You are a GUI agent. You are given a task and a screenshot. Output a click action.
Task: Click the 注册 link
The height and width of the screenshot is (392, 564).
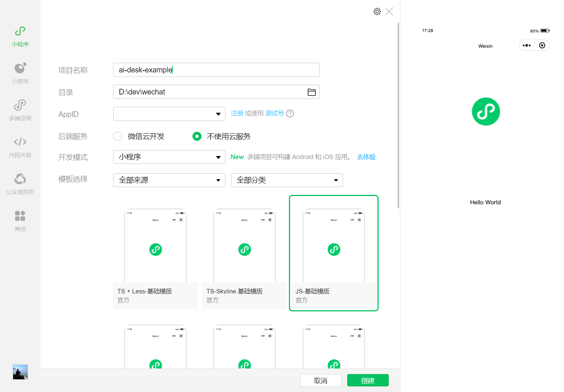point(237,113)
